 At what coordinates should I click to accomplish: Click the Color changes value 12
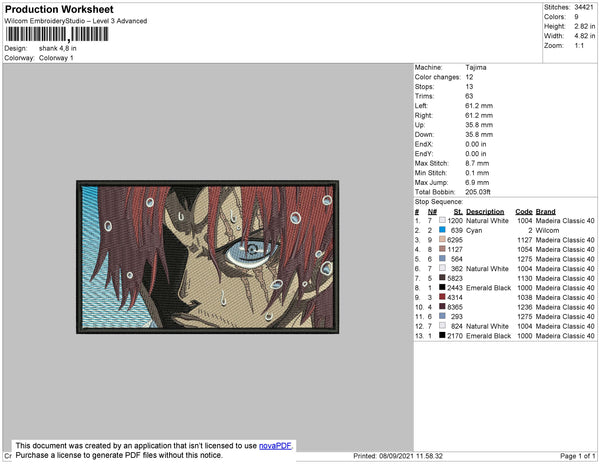tap(469, 77)
